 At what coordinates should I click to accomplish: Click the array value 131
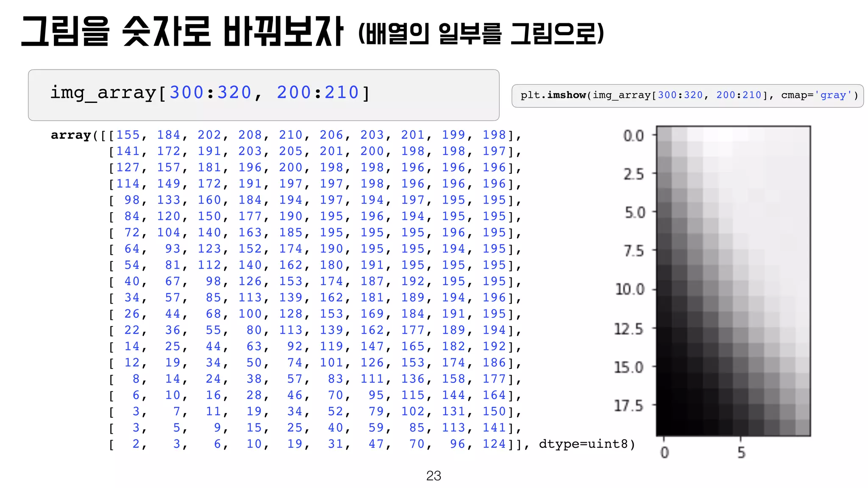453,411
